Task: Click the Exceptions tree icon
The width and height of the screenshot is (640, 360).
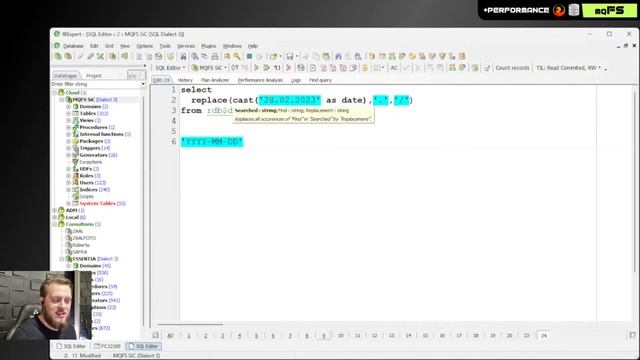Action: pyautogui.click(x=76, y=162)
